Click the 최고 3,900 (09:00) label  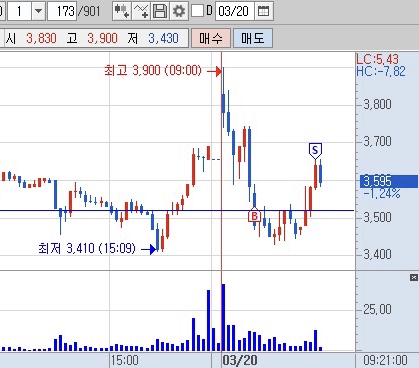point(153,71)
